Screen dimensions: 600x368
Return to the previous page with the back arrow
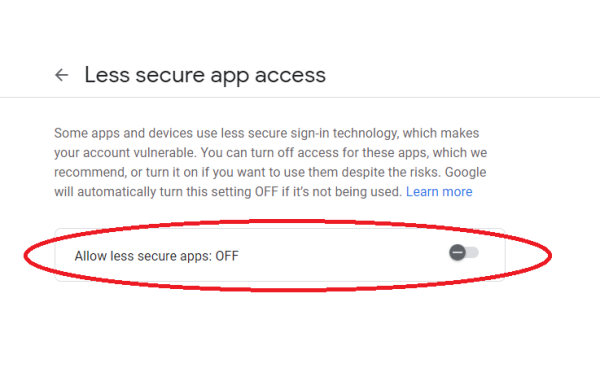click(x=62, y=75)
